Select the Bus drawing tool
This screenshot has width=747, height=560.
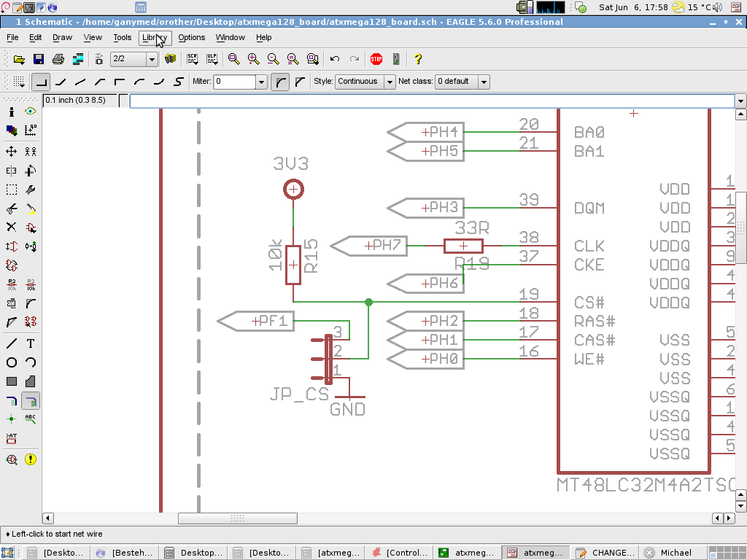(12, 401)
